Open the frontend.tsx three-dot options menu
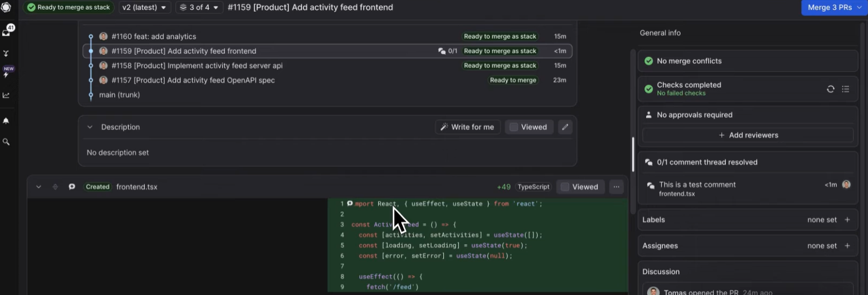Screen dimensions: 868x295 (616, 187)
